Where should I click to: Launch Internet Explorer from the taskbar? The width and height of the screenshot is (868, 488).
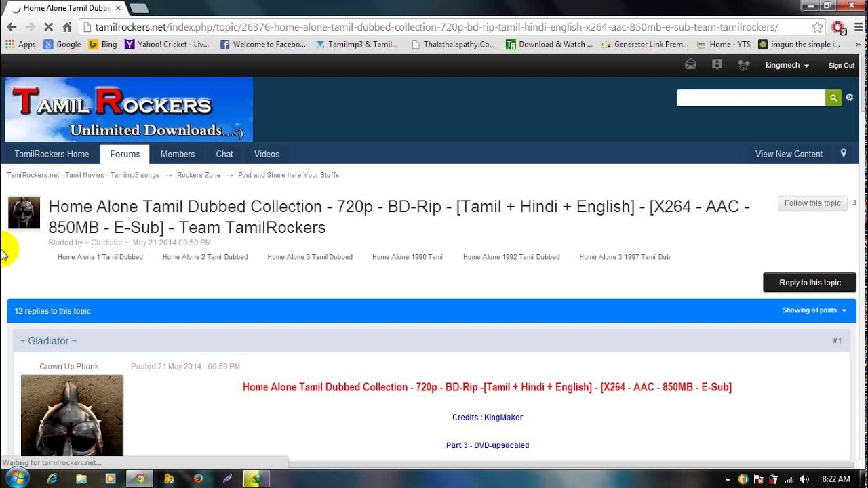[52, 479]
